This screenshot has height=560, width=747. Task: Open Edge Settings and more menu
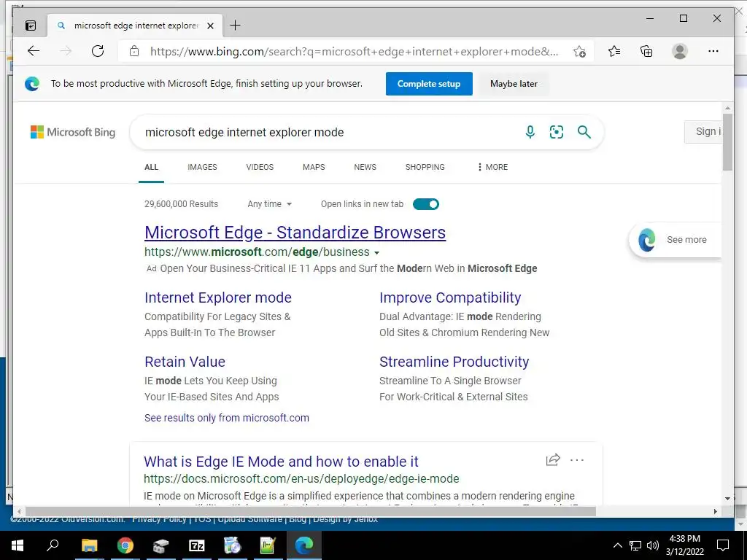tap(713, 51)
